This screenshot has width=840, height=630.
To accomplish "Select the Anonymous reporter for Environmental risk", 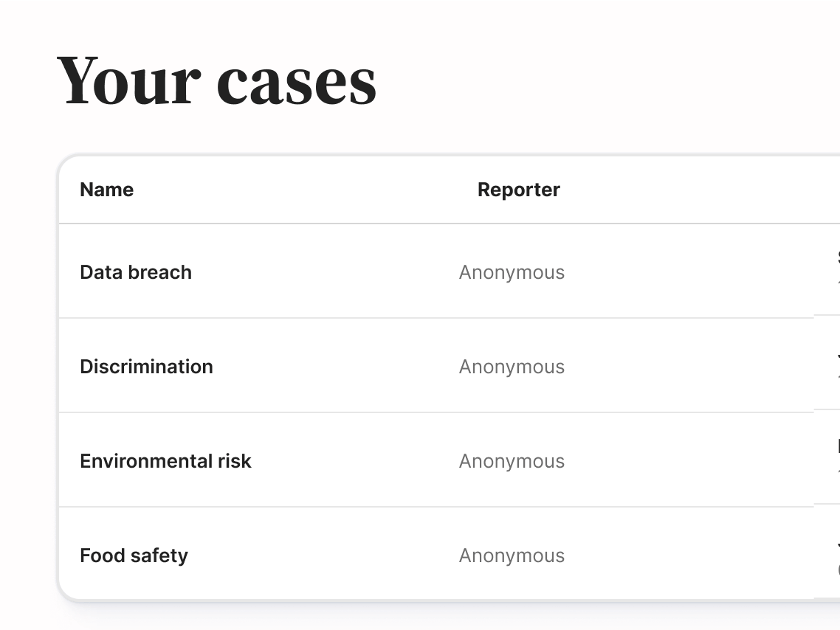I will tap(512, 460).
